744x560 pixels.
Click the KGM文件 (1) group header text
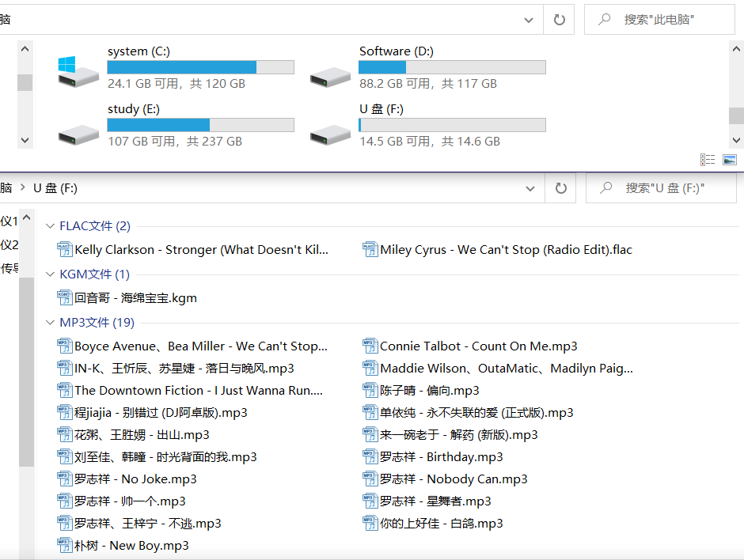pyautogui.click(x=94, y=274)
